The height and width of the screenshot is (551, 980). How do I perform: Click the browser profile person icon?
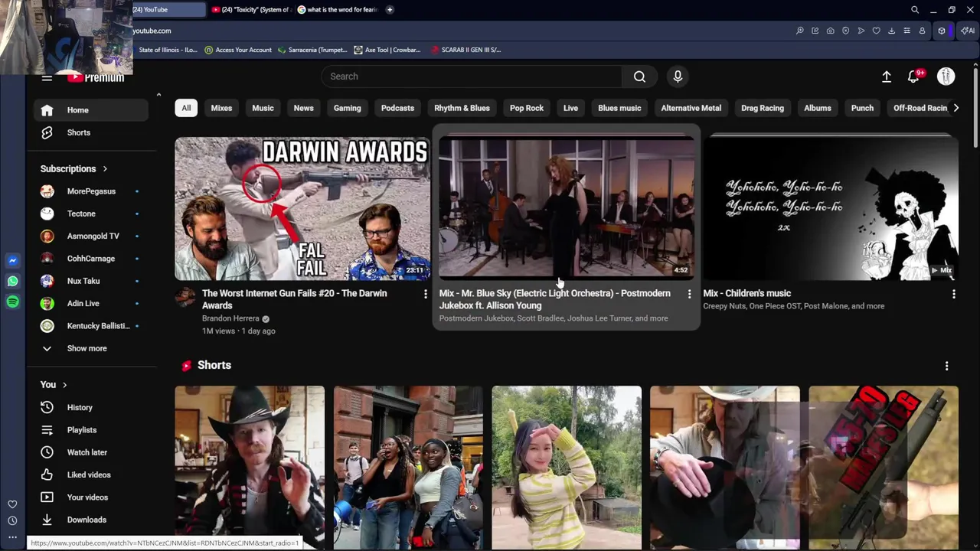(922, 31)
